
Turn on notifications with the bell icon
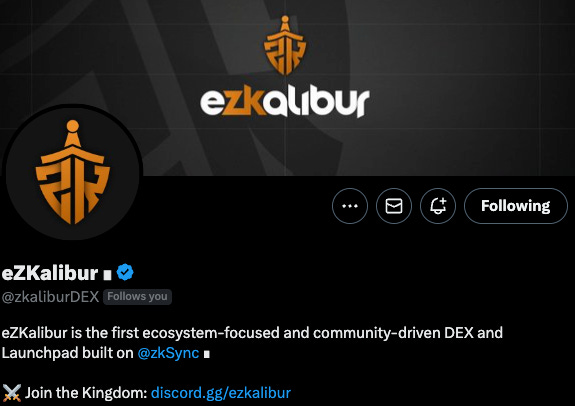pos(438,206)
